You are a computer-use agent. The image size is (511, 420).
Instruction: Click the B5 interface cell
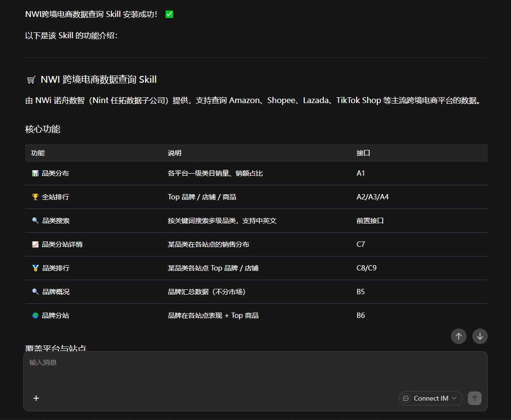[x=361, y=292]
